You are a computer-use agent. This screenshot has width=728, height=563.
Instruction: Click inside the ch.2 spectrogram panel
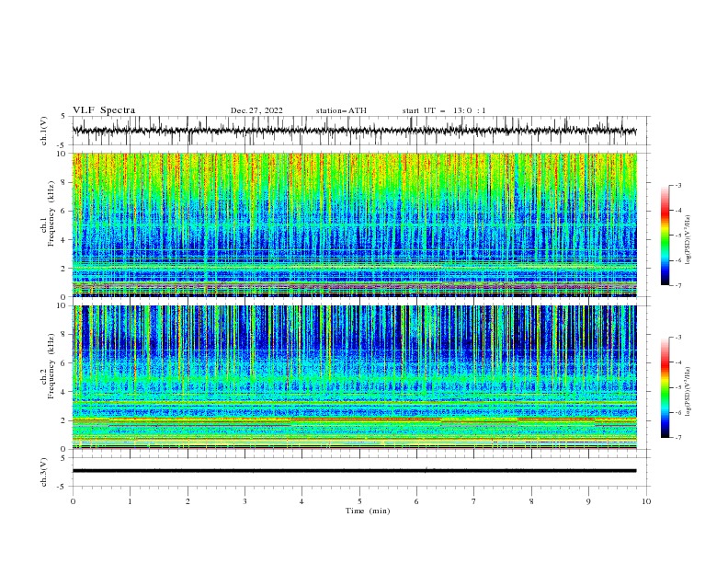(354, 377)
